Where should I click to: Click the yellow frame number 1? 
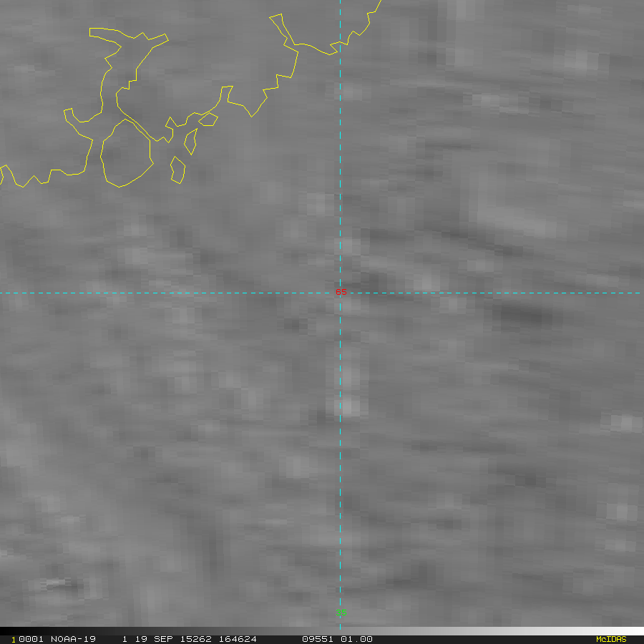pyautogui.click(x=13, y=640)
